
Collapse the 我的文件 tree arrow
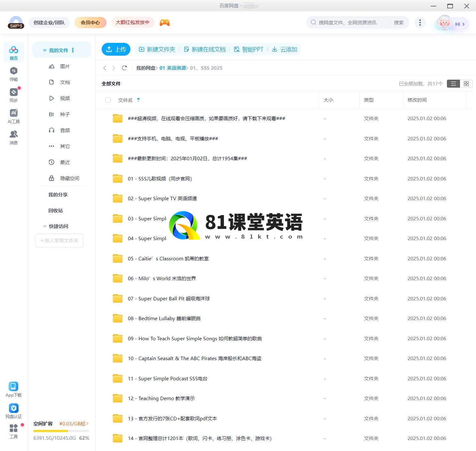coord(45,50)
